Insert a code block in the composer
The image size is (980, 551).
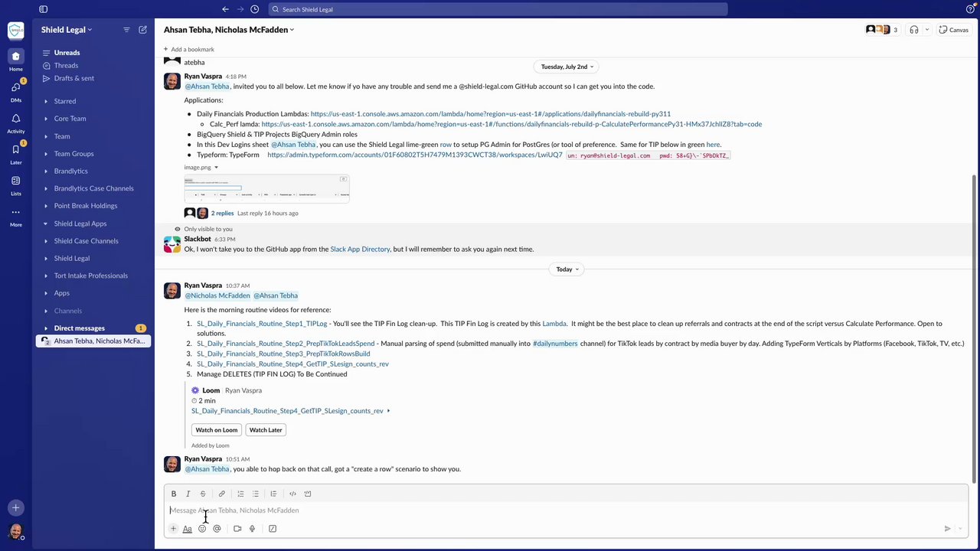point(308,494)
